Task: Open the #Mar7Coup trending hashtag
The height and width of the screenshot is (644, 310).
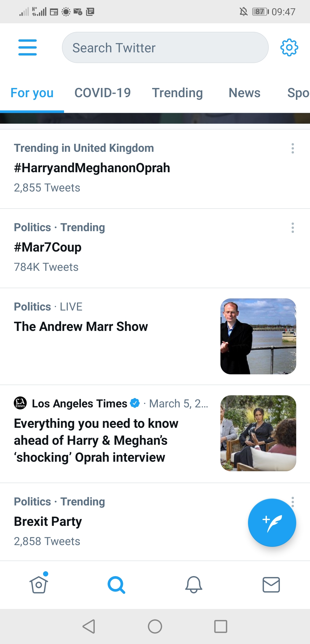Action: tap(48, 247)
